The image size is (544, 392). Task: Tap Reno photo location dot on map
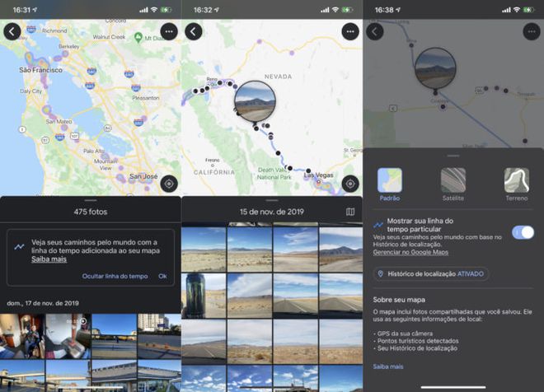[219, 83]
